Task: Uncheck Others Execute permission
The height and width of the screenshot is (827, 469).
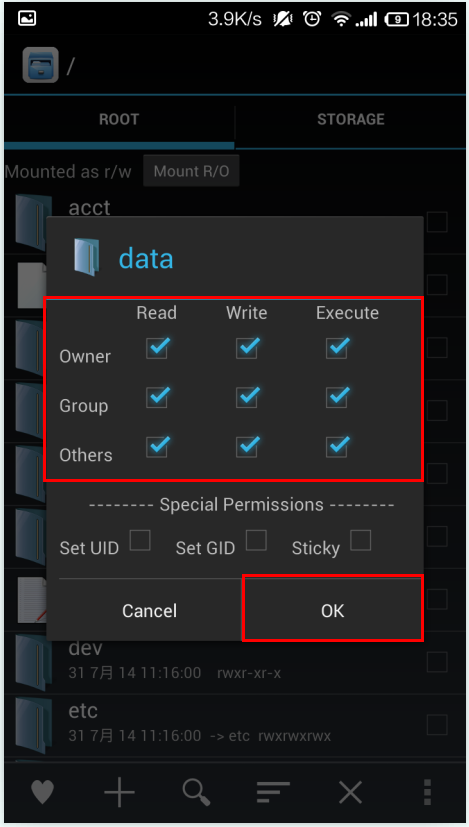Action: [x=337, y=446]
